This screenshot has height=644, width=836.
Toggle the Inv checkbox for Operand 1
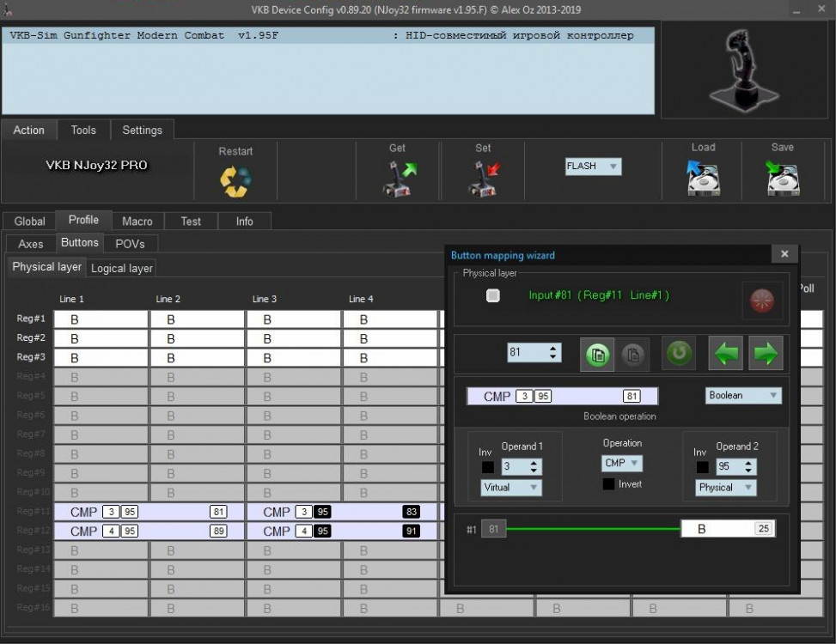click(487, 467)
